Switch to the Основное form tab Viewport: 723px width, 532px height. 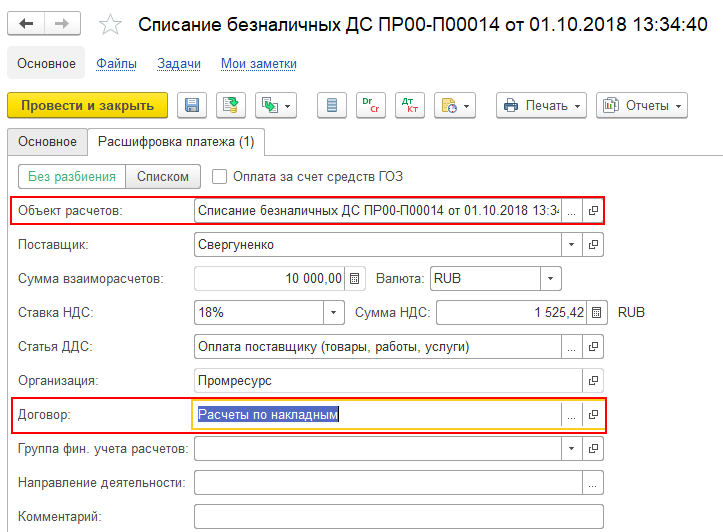(x=47, y=142)
